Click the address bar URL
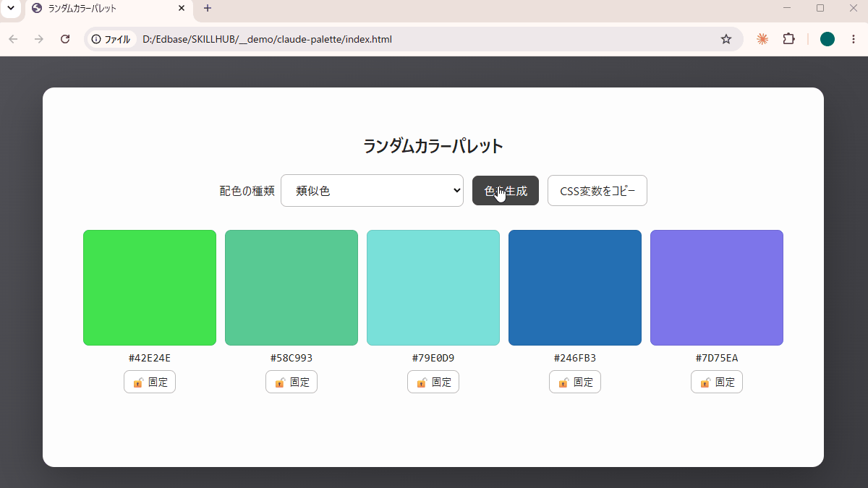The width and height of the screenshot is (868, 488). pyautogui.click(x=267, y=39)
